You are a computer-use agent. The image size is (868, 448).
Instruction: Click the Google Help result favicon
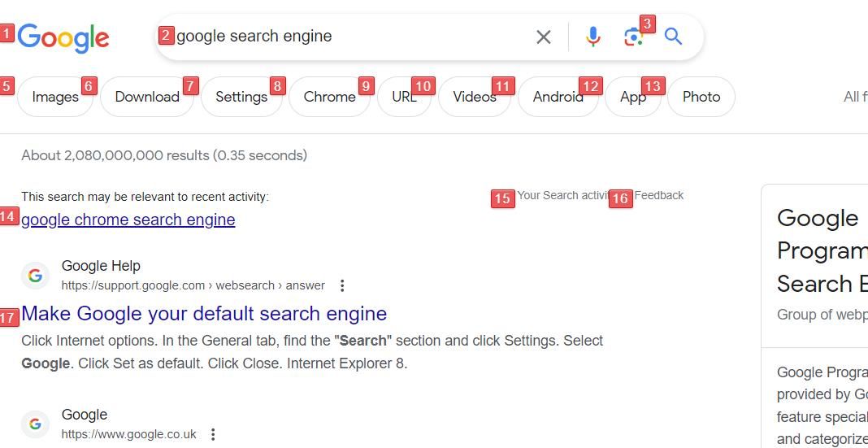(35, 276)
